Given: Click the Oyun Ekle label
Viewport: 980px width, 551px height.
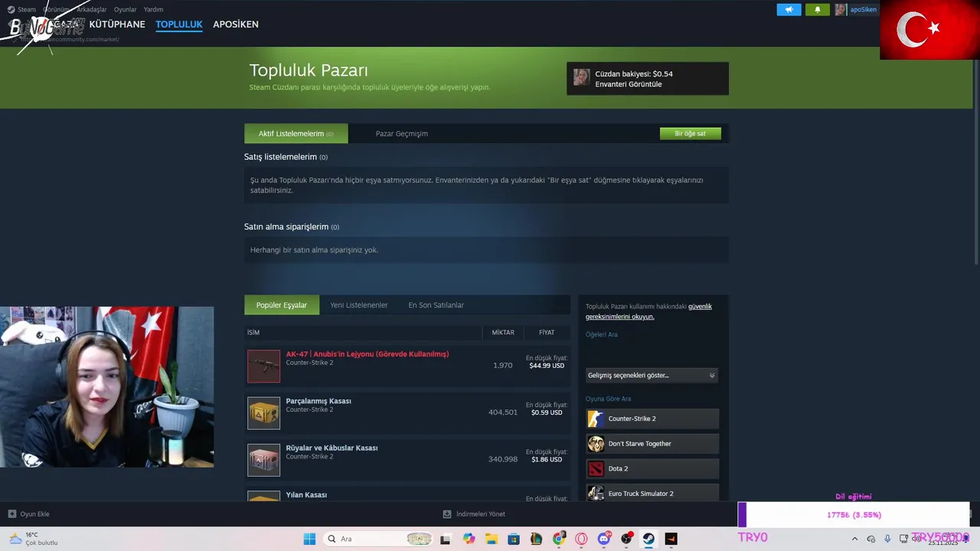Looking at the screenshot, I should [x=35, y=514].
